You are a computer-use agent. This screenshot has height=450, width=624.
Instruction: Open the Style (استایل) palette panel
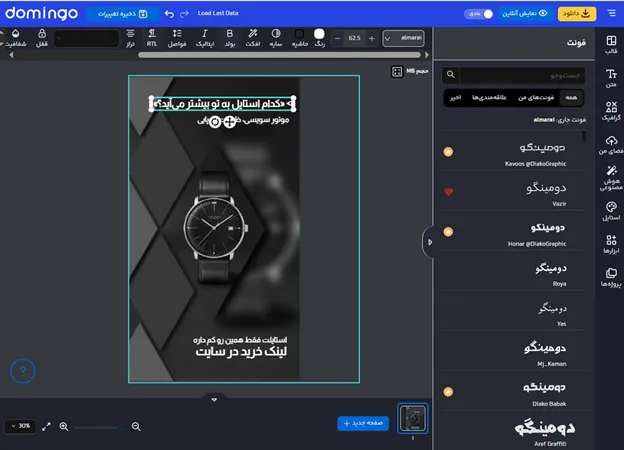tap(611, 210)
